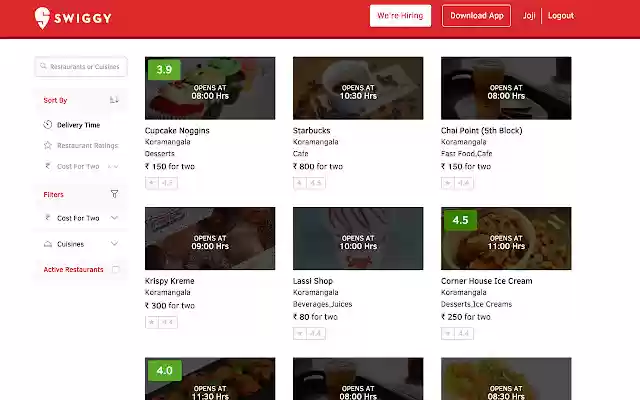The height and width of the screenshot is (400, 640).
Task: Click the Desserts,Ice Creams cuisine text
Action: coord(476,304)
